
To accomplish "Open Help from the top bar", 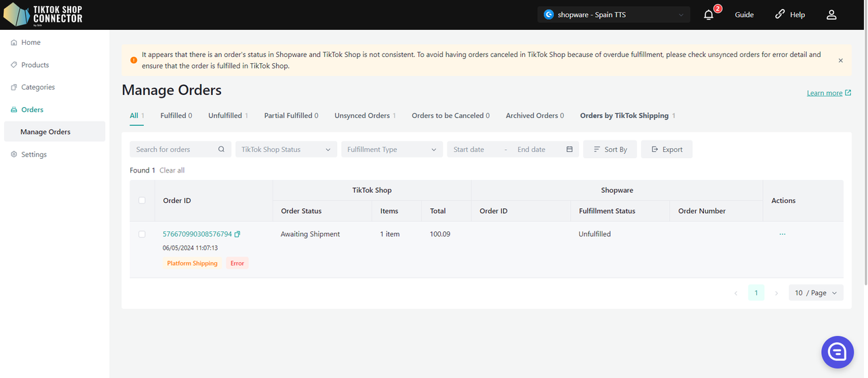I will [x=790, y=15].
